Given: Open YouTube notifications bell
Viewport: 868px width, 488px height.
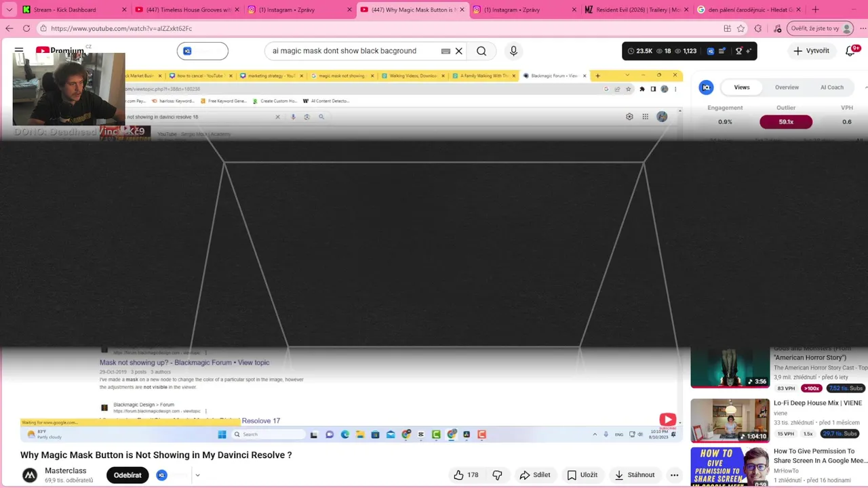Looking at the screenshot, I should coord(850,51).
